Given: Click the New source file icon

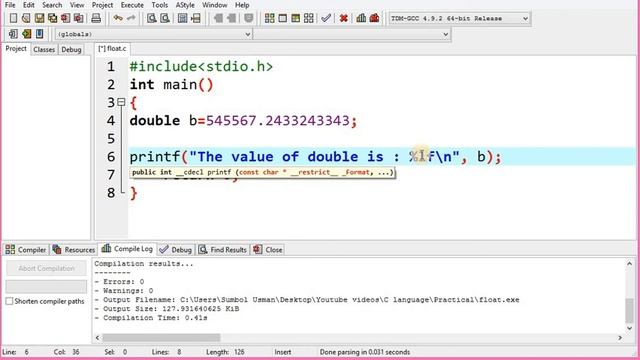Looking at the screenshot, I should coord(13,18).
